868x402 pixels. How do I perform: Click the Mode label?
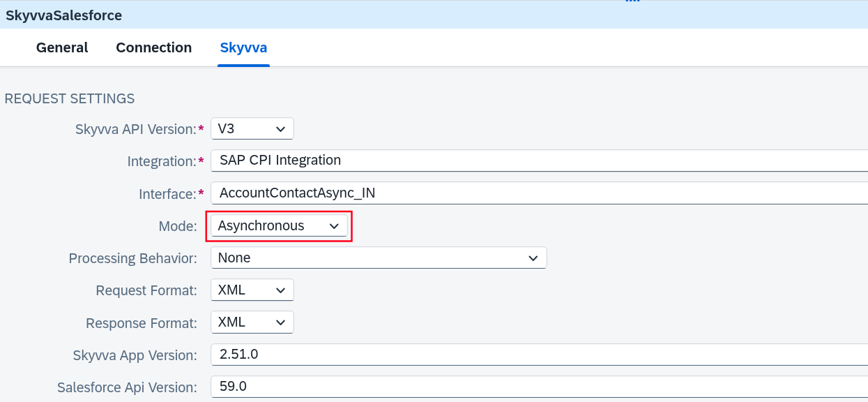[178, 226]
